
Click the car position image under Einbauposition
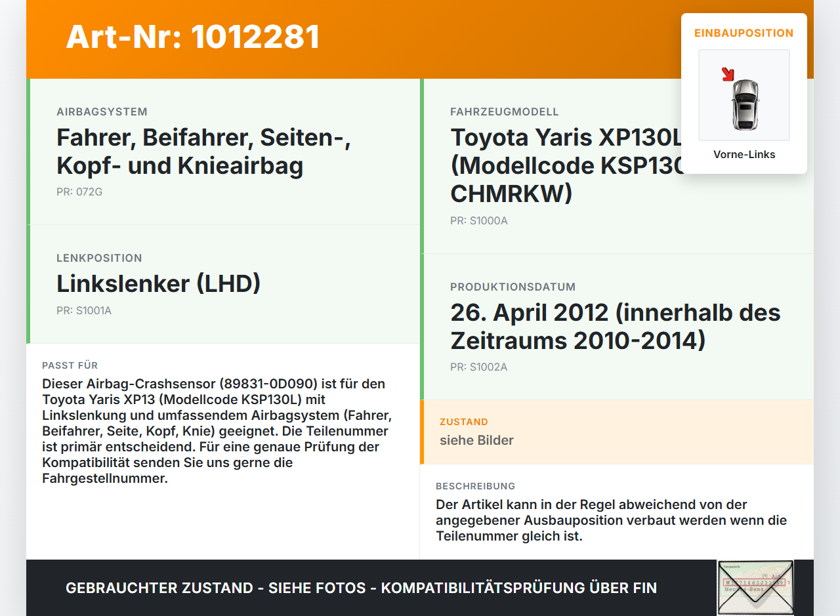(744, 95)
